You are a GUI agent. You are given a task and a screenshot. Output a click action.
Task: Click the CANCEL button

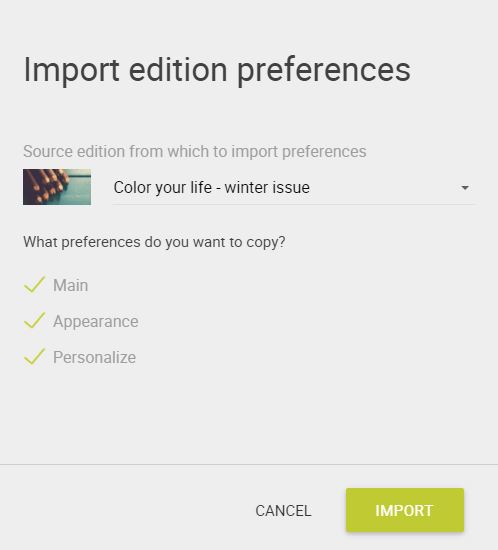(283, 511)
